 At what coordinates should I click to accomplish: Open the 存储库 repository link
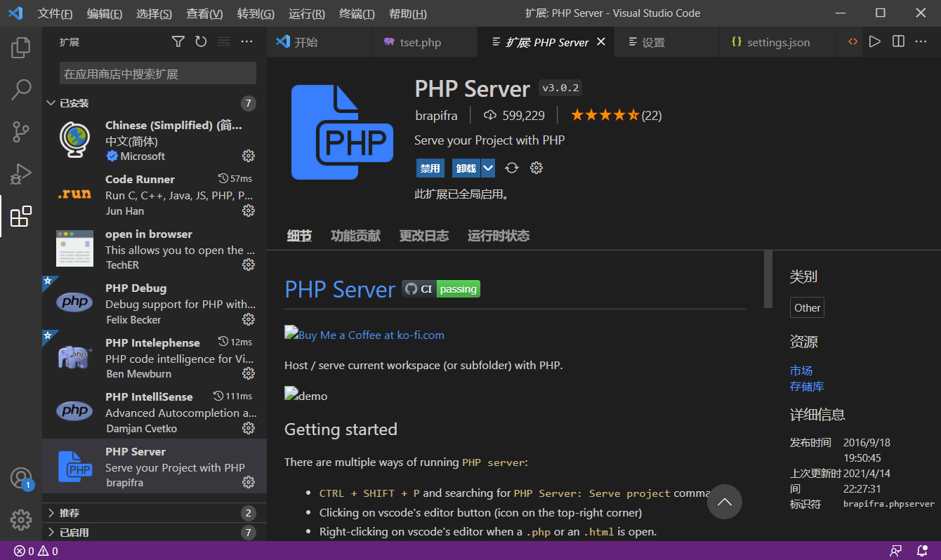tap(807, 386)
